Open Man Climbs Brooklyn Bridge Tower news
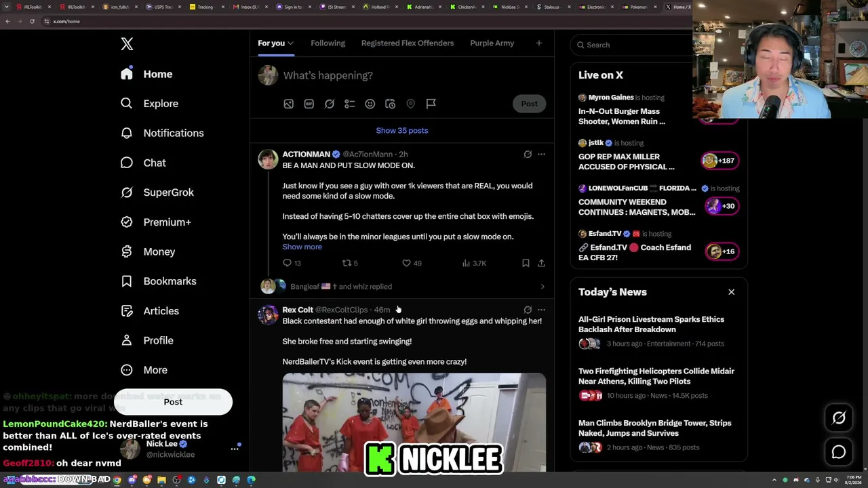The height and width of the screenshot is (488, 868). [658, 435]
